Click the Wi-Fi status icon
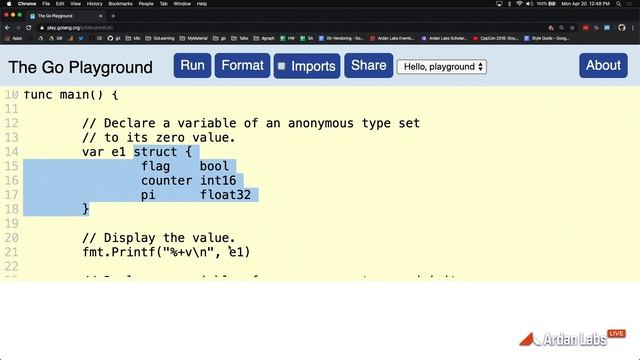 pos(519,4)
